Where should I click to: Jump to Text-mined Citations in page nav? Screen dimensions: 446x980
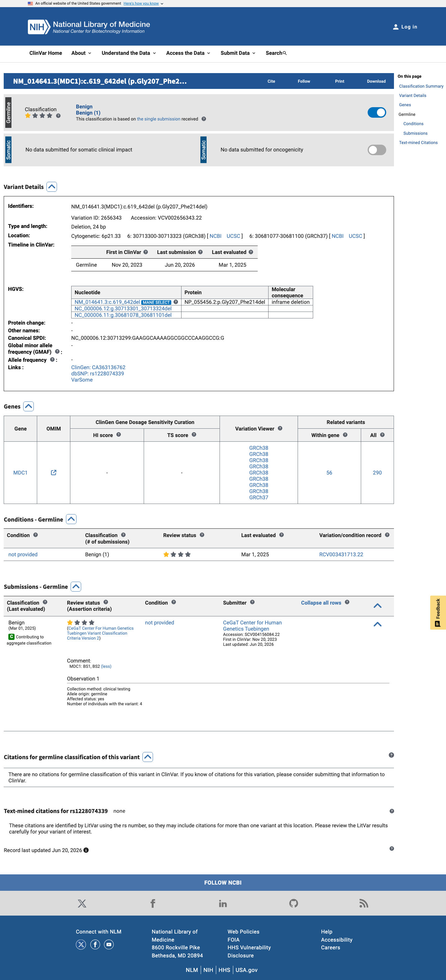pyautogui.click(x=418, y=143)
